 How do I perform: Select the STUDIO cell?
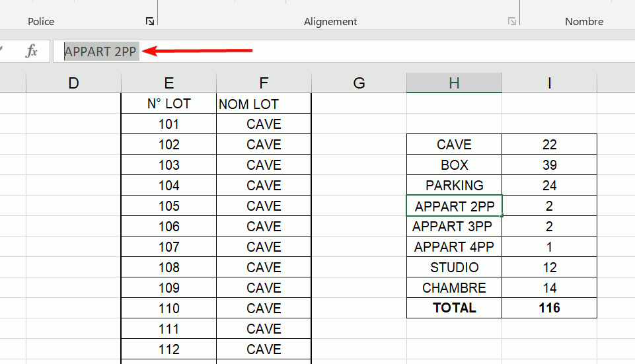tap(454, 268)
